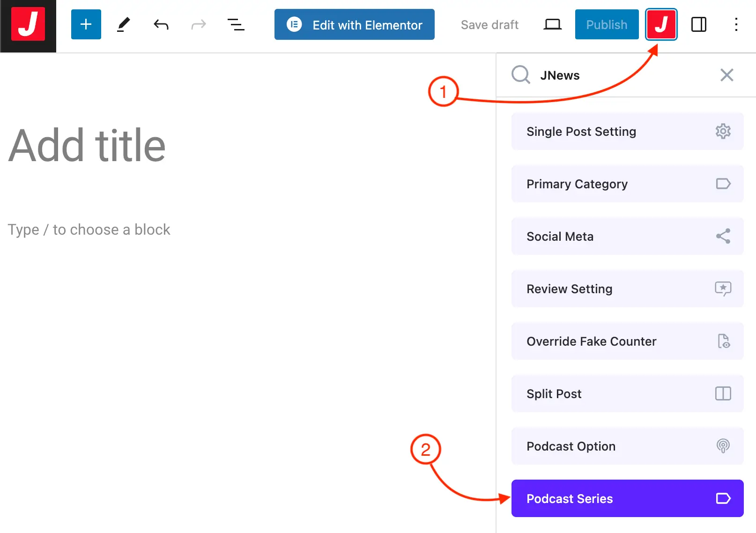The height and width of the screenshot is (533, 756).
Task: Open the Podcast Option item
Action: [627, 446]
